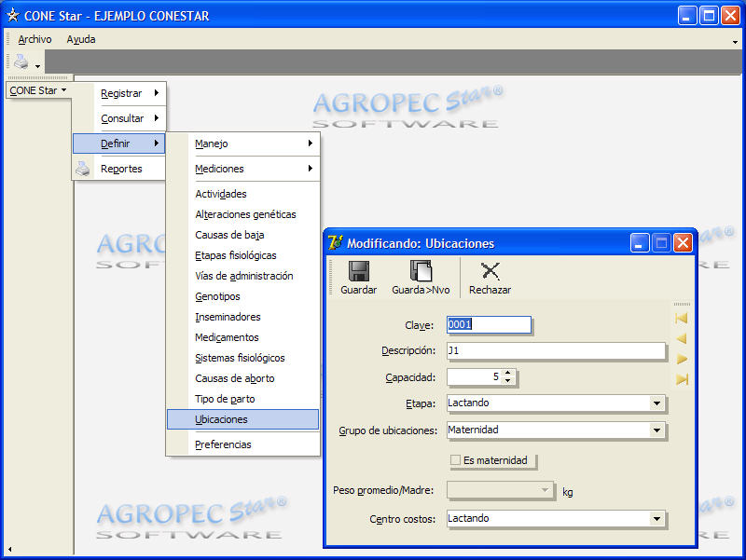Open the Reportes menu item

[119, 169]
